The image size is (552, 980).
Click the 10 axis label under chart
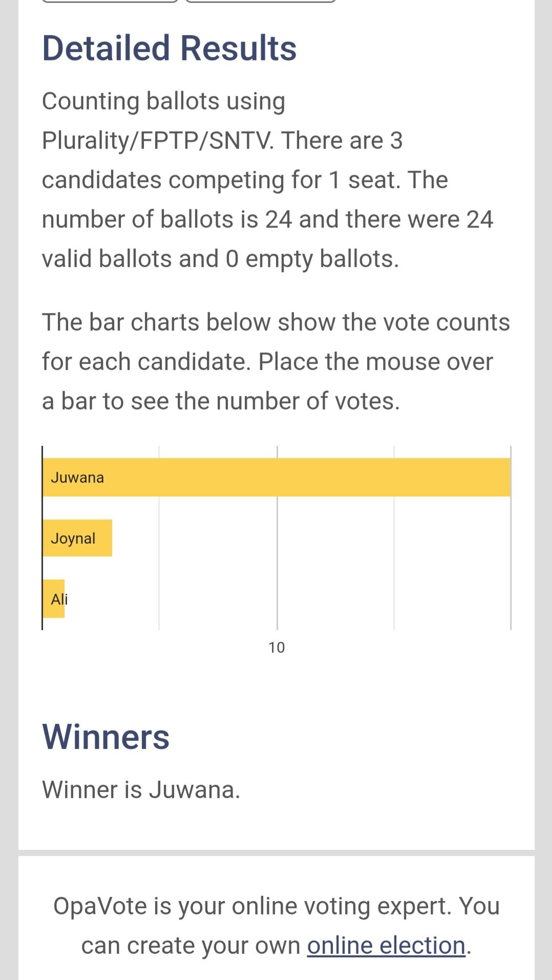pos(277,648)
